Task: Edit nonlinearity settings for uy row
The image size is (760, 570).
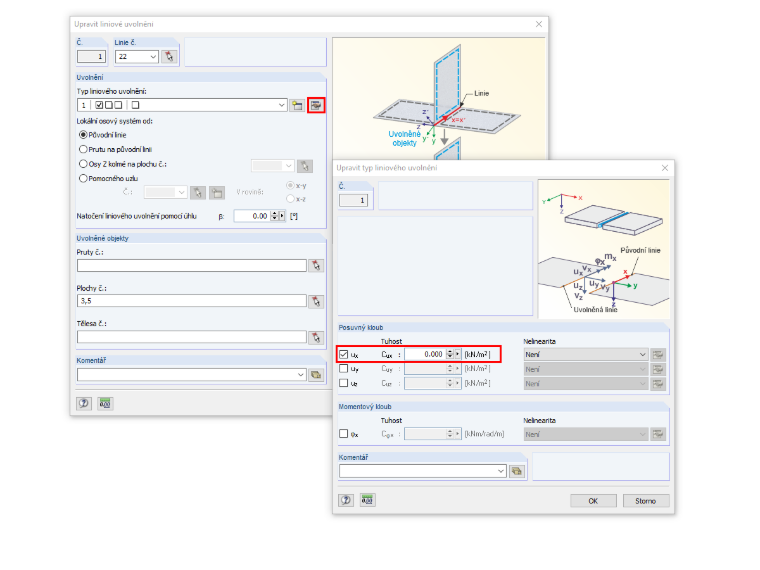Action: 658,369
